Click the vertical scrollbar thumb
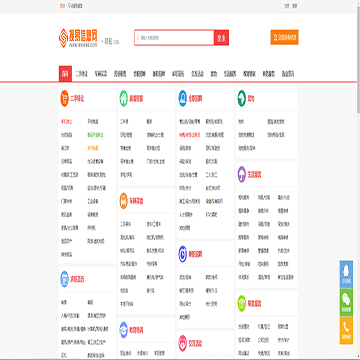The image size is (360, 360). (x=358, y=59)
